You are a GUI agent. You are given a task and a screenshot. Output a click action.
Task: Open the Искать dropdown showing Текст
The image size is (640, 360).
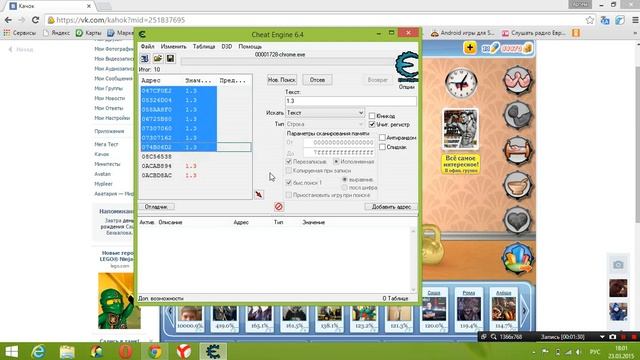325,112
